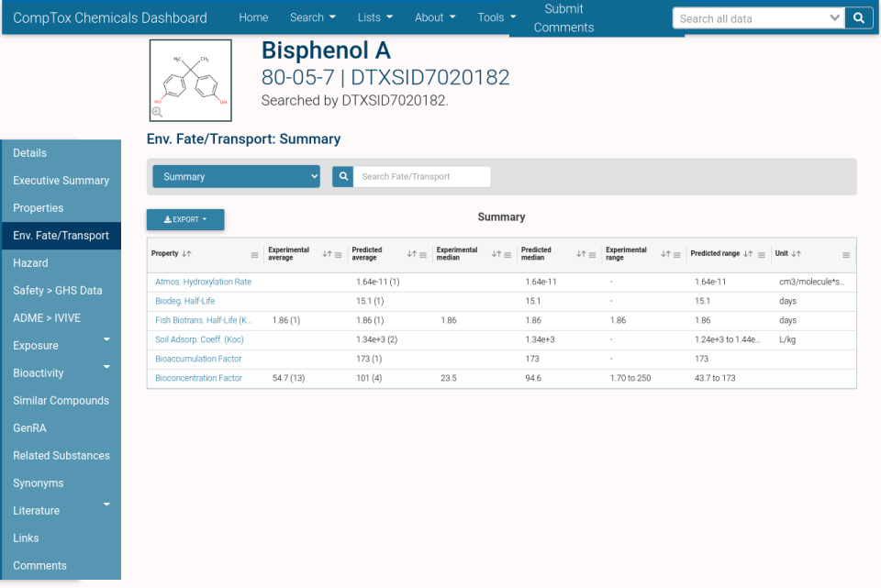This screenshot has height=588, width=881.
Task: Open Soil Adsorp. Coeff. (Koc) link
Action: (199, 339)
